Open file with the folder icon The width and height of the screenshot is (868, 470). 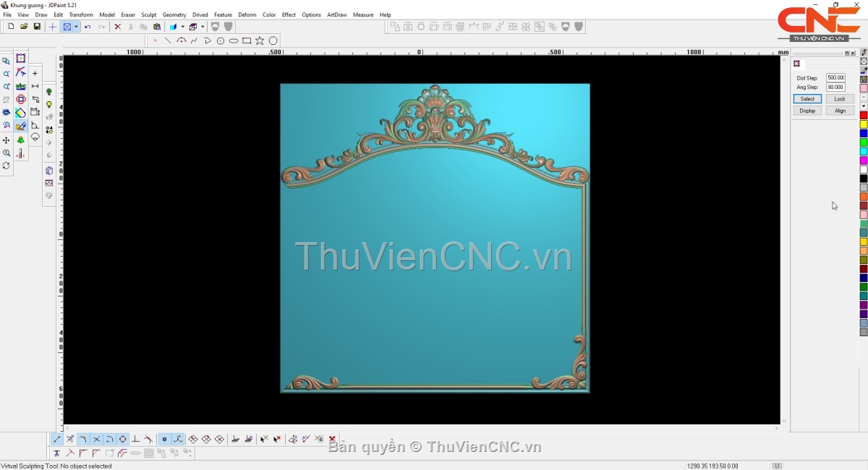[x=24, y=27]
